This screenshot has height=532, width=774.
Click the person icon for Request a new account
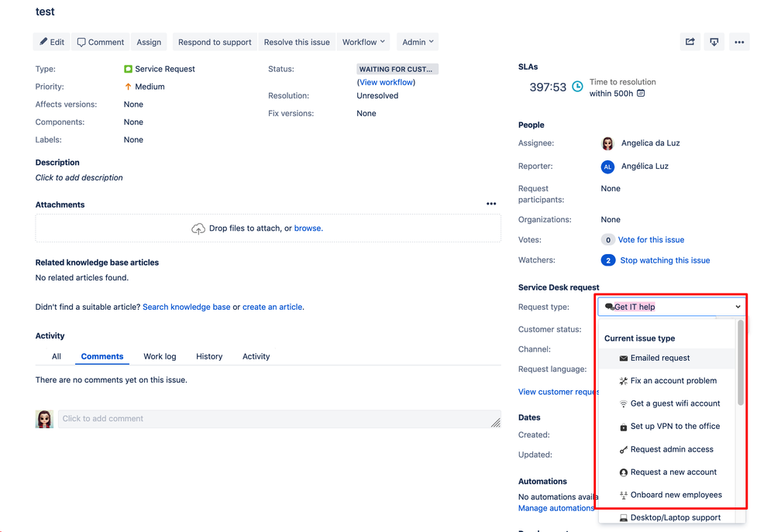tap(624, 473)
